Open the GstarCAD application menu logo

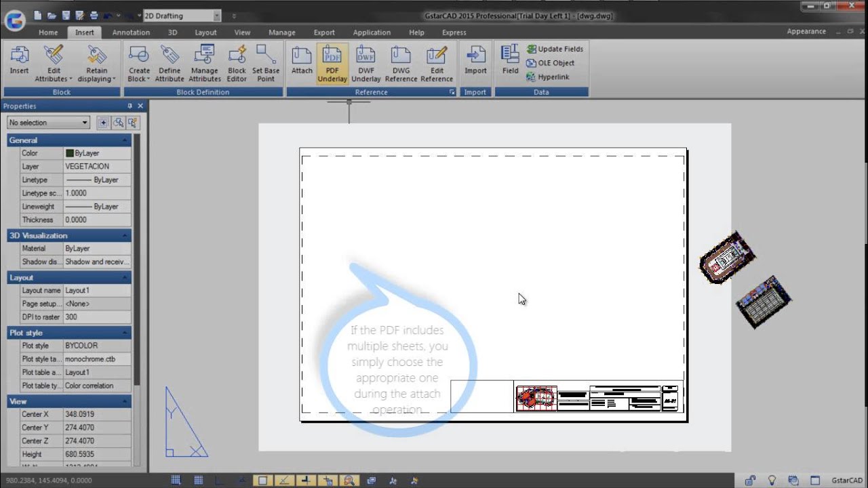tap(14, 20)
